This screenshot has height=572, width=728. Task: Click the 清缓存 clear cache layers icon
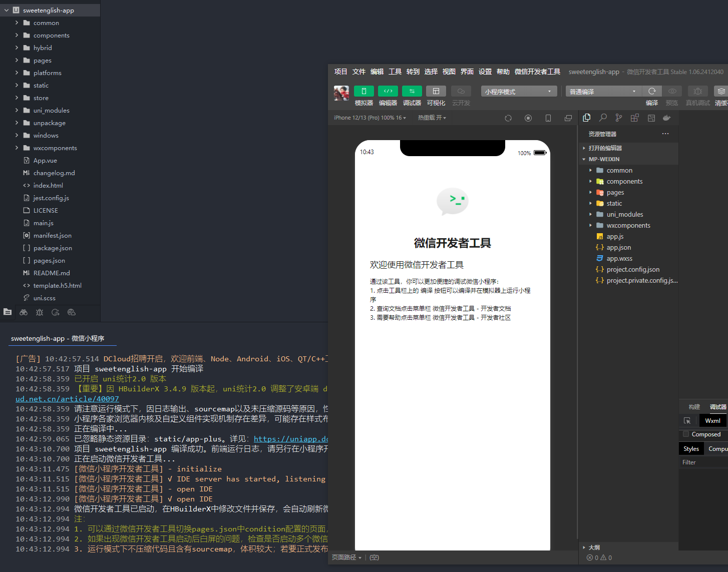coord(721,91)
